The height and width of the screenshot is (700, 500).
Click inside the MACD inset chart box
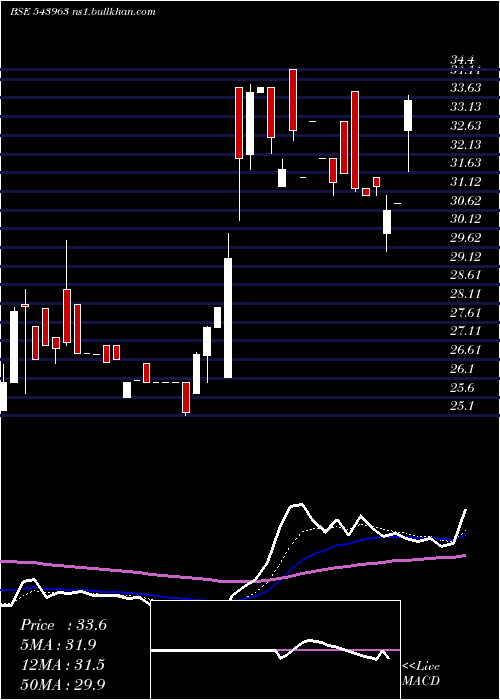tap(275, 650)
